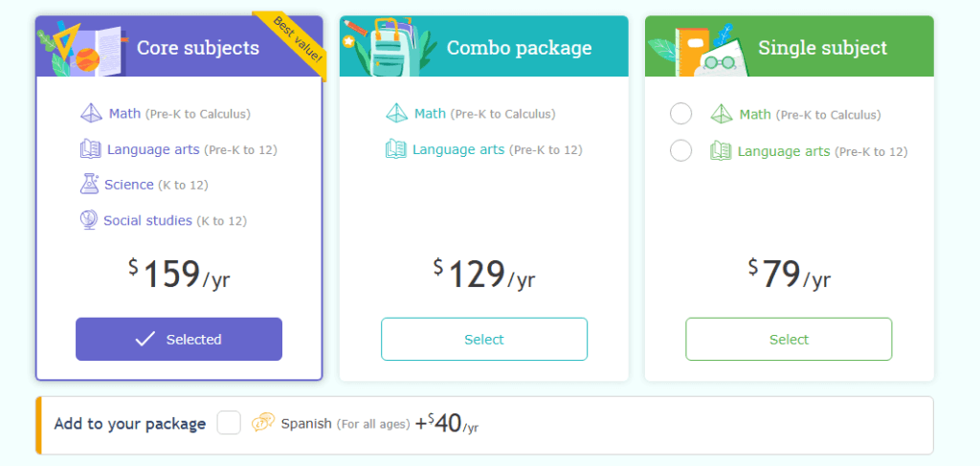This screenshot has width=980, height=466.
Task: Select the Language arts radio button in Single subject
Action: tap(681, 151)
